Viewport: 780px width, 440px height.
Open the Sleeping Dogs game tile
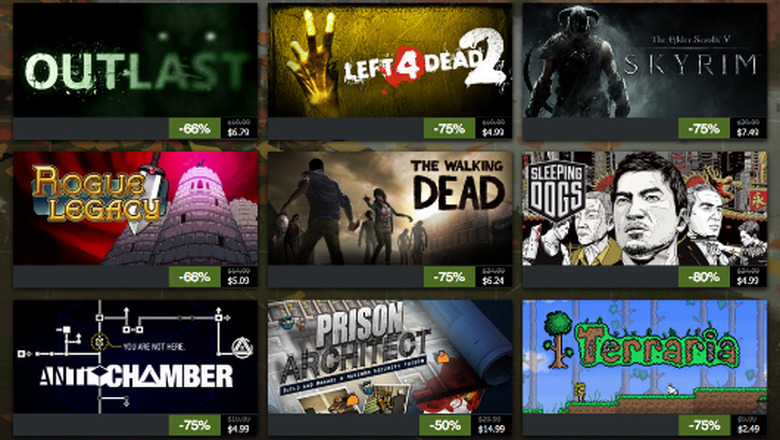[645, 208]
